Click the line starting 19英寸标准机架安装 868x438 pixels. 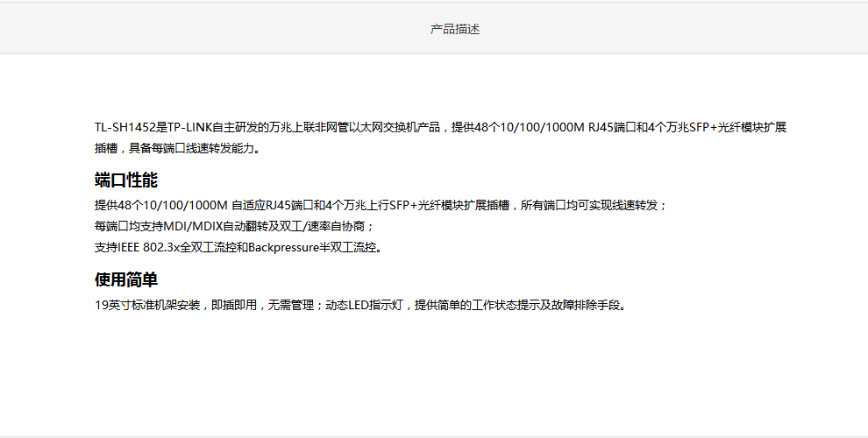tap(361, 305)
